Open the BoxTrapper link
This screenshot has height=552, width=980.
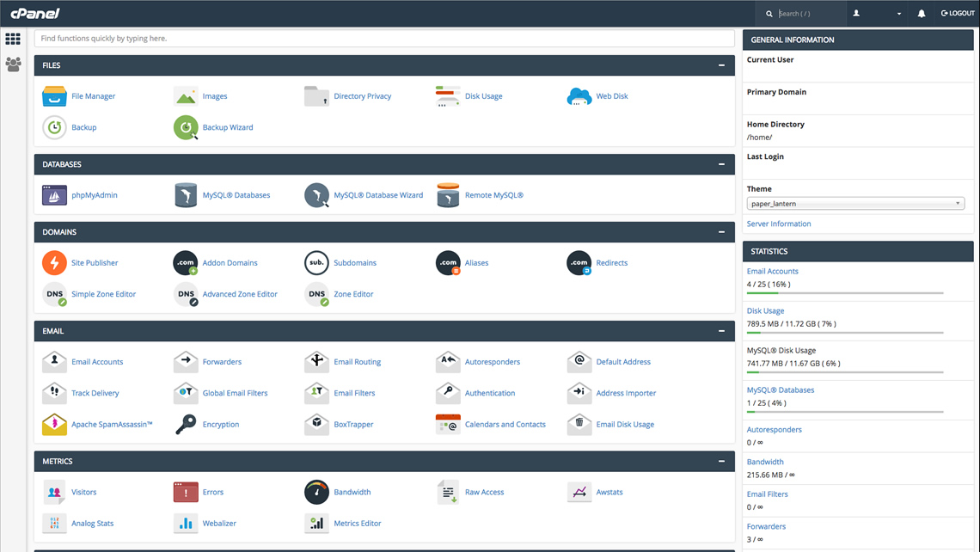pyautogui.click(x=353, y=425)
